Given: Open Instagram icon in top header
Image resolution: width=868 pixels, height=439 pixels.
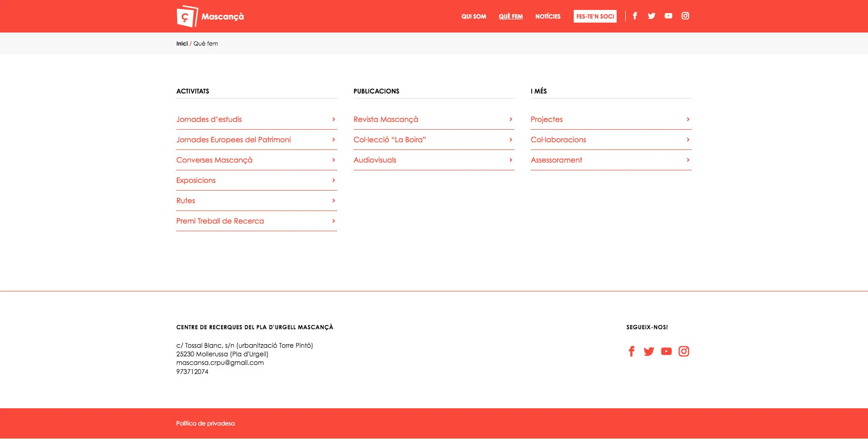Looking at the screenshot, I should tap(685, 16).
